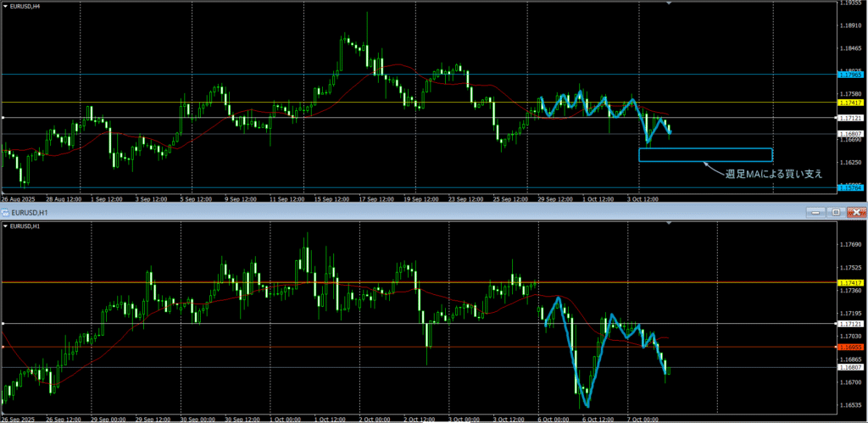Click the EURUSD,H4 chart menu arrow
The width and height of the screenshot is (868, 423).
coord(6,7)
